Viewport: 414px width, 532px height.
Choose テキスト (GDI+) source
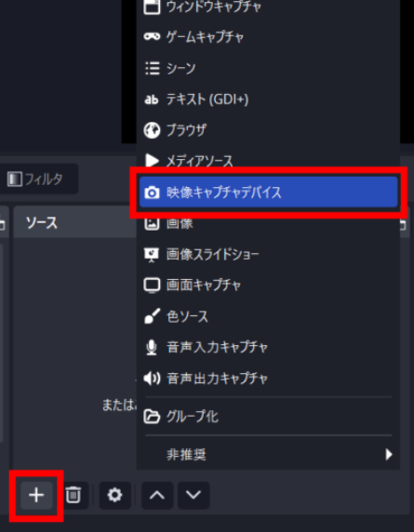click(269, 100)
